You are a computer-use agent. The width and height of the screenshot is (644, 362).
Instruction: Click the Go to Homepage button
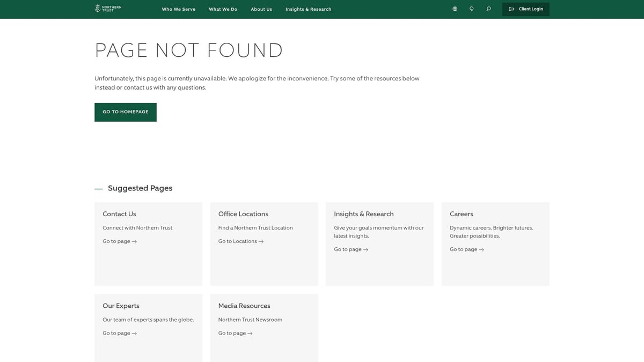[126, 112]
